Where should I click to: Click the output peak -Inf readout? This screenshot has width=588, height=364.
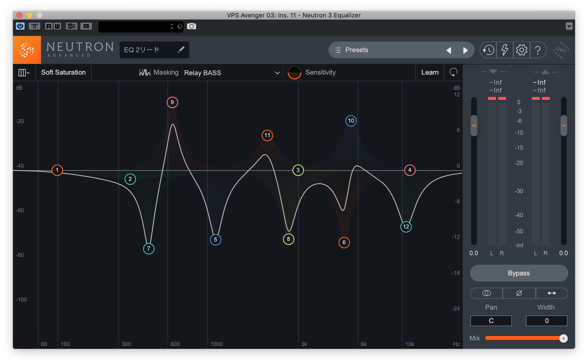539,82
